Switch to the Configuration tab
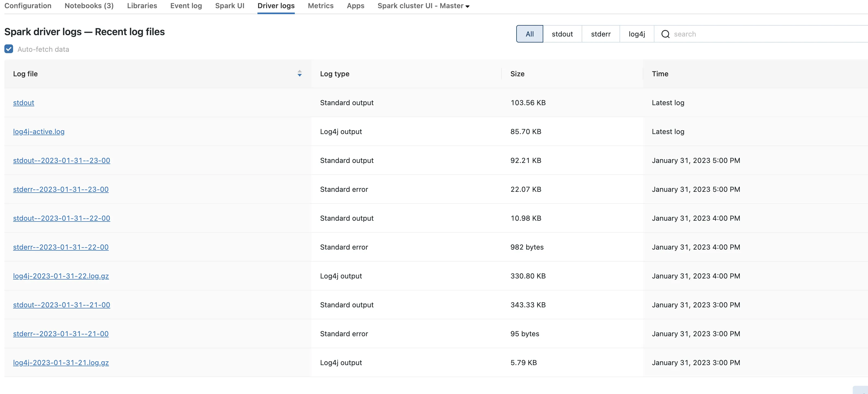This screenshot has height=394, width=868. [28, 6]
